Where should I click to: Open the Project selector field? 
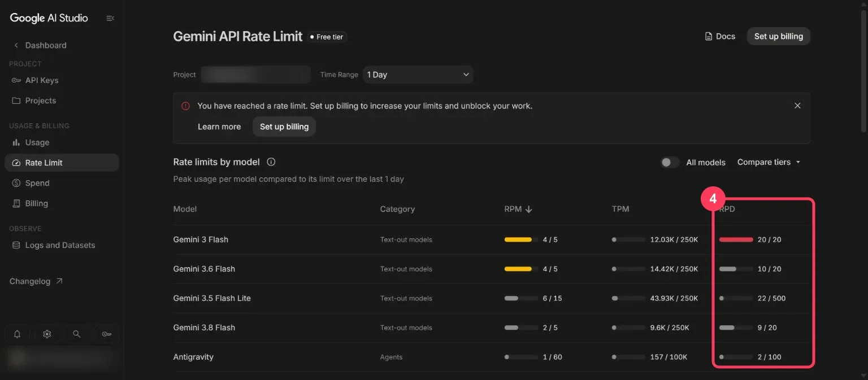[x=255, y=75]
